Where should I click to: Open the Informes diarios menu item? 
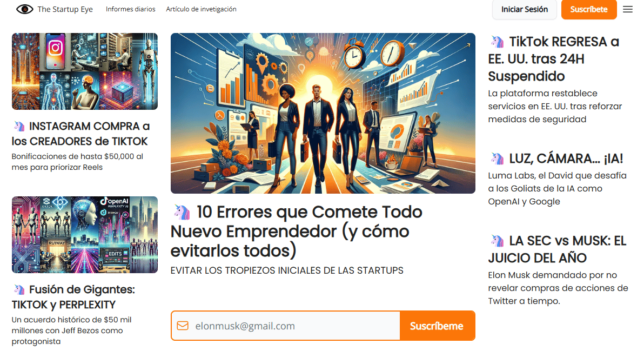(131, 9)
